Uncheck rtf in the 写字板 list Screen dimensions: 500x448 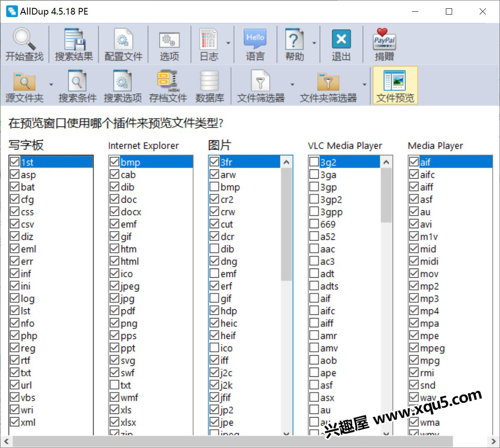pos(15,360)
